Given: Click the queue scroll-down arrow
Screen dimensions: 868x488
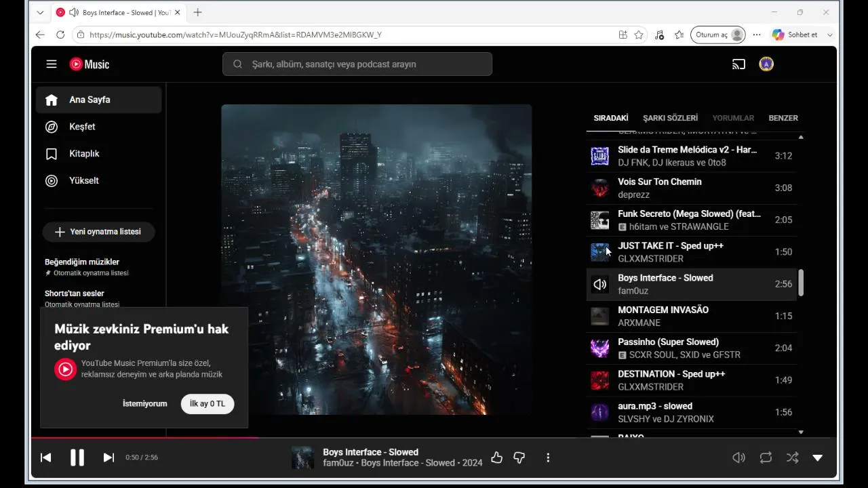Looking at the screenshot, I should pos(801,432).
